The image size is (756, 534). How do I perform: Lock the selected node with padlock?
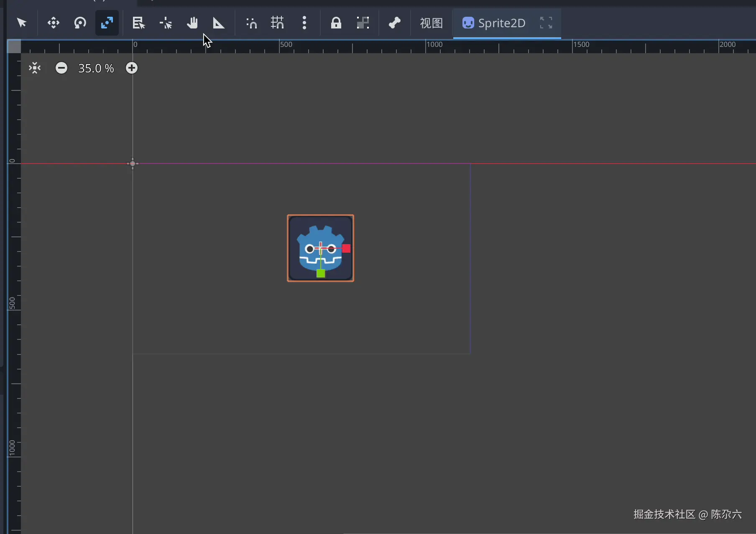pos(336,23)
